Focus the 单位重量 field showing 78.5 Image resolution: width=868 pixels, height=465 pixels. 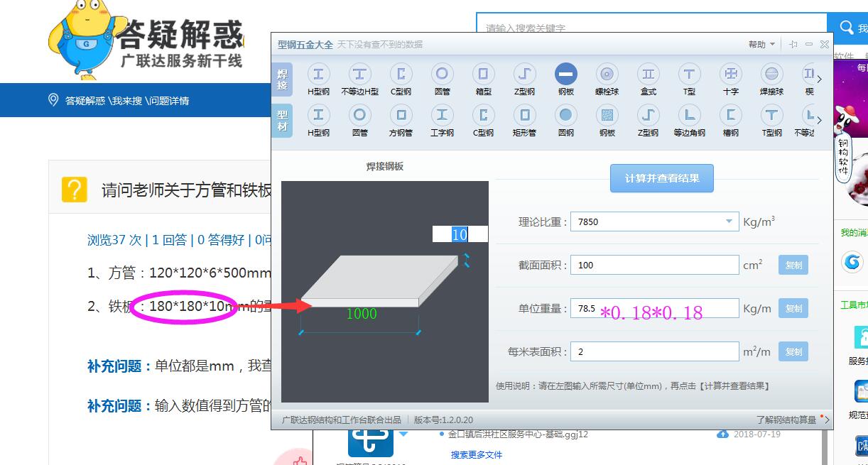pyautogui.click(x=654, y=308)
